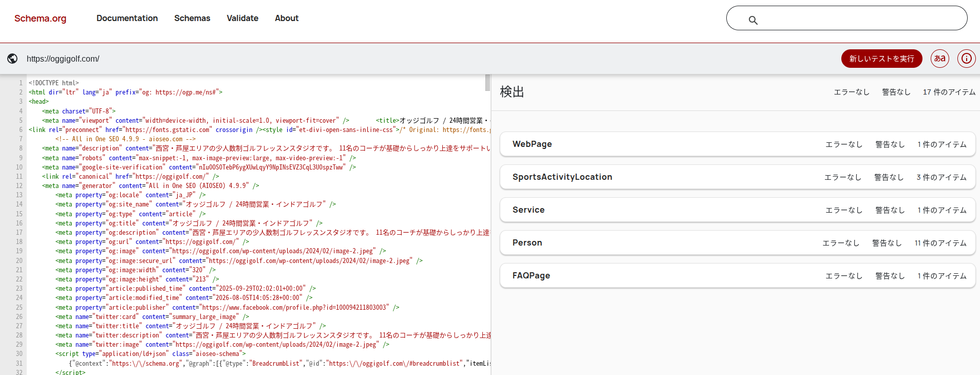The width and height of the screenshot is (980, 375).
Task: Expand the Person result row
Action: pos(738,243)
